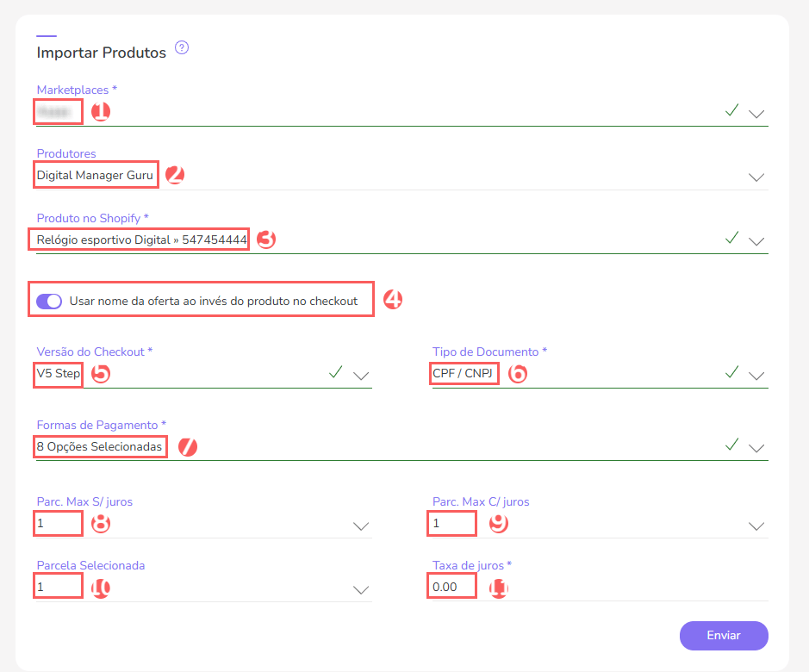Viewport: 809px width, 672px height.
Task: Click the red badge 7 next to Formas de Pagamento
Action: tap(188, 446)
